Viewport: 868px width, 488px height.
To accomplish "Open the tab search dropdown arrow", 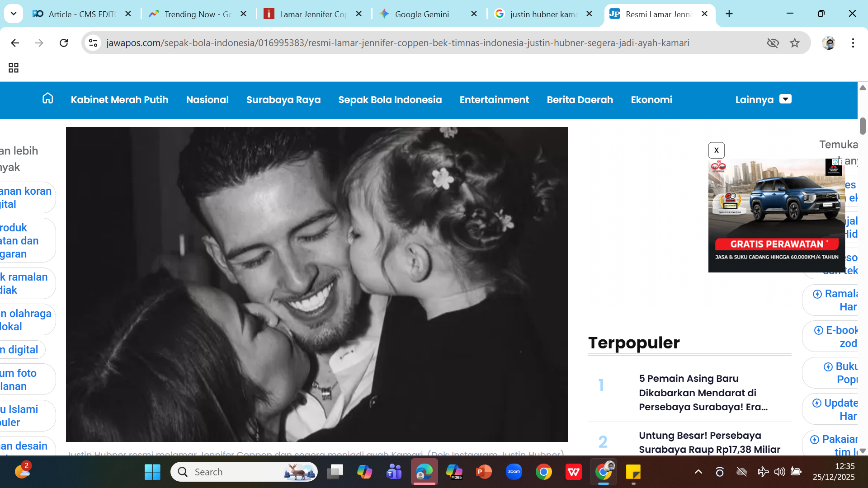I will tap(14, 14).
